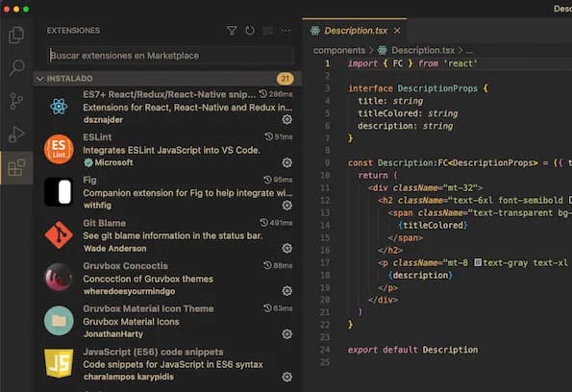This screenshot has width=572, height=392.
Task: Open Gruvbox Material Icon Theme details
Action: coord(148,308)
